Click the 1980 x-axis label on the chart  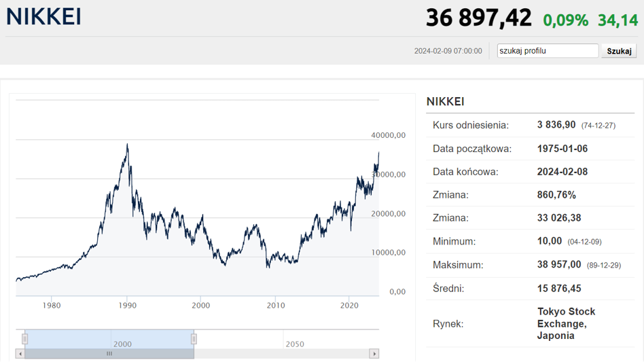coord(52,306)
